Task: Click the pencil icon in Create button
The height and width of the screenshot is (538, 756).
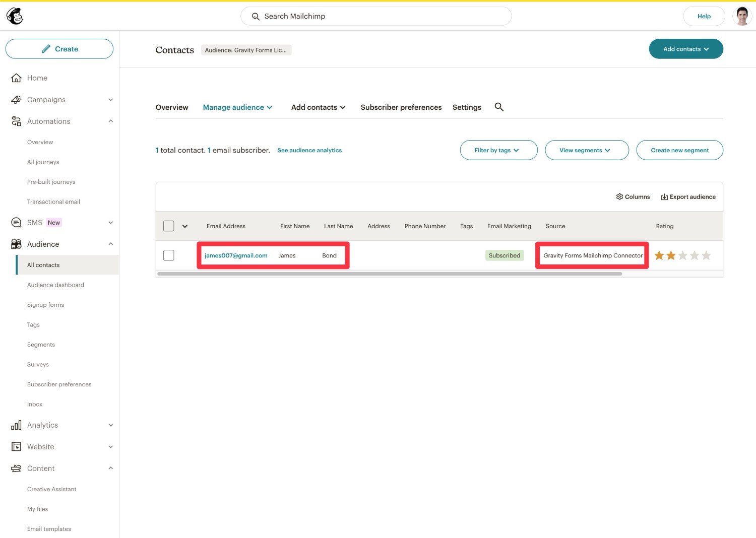Action: point(46,49)
